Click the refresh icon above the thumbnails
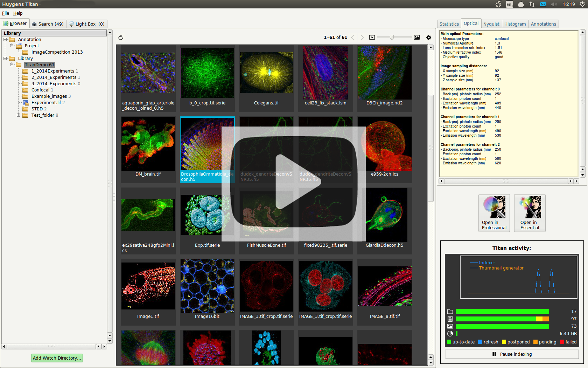This screenshot has height=368, width=588. (121, 38)
